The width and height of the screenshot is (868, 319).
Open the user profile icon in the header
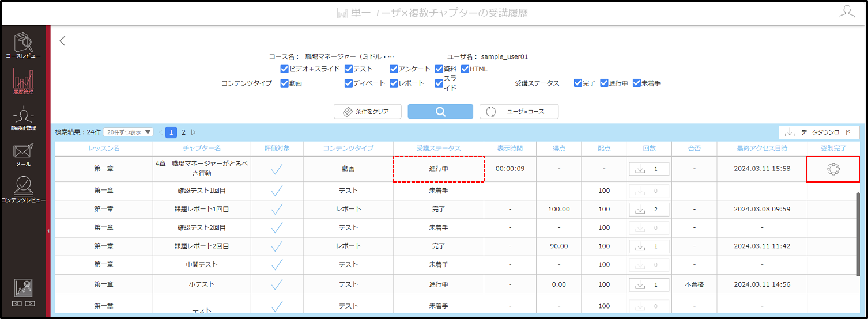pos(847,12)
